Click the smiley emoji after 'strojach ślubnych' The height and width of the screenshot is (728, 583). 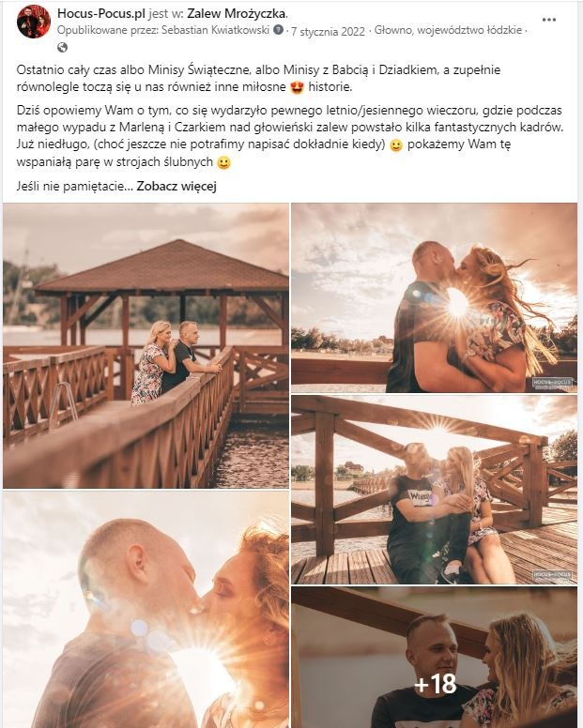pyautogui.click(x=224, y=162)
